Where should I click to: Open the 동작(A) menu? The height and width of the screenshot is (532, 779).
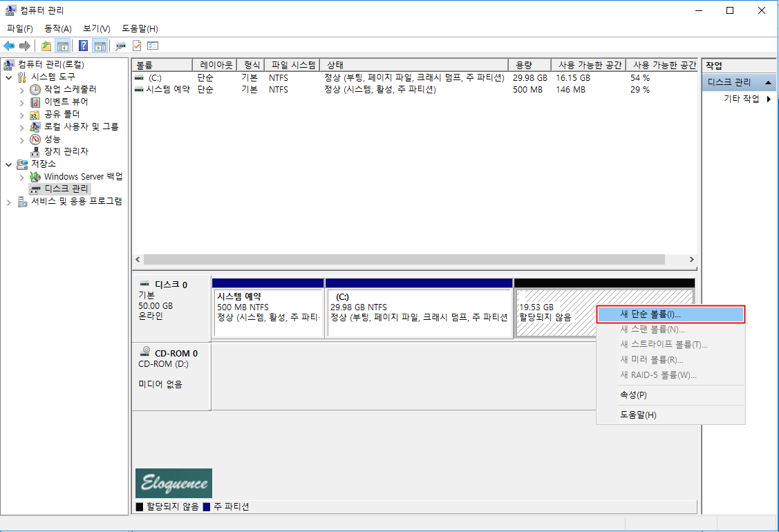(x=58, y=29)
